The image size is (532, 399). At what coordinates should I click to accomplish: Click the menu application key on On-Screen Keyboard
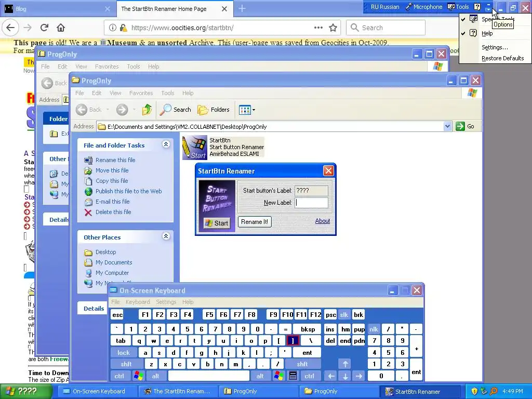293,376
